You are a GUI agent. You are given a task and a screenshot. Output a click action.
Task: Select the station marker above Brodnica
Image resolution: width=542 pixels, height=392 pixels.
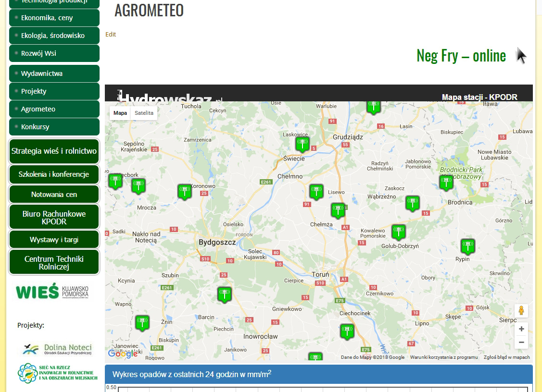tap(446, 183)
